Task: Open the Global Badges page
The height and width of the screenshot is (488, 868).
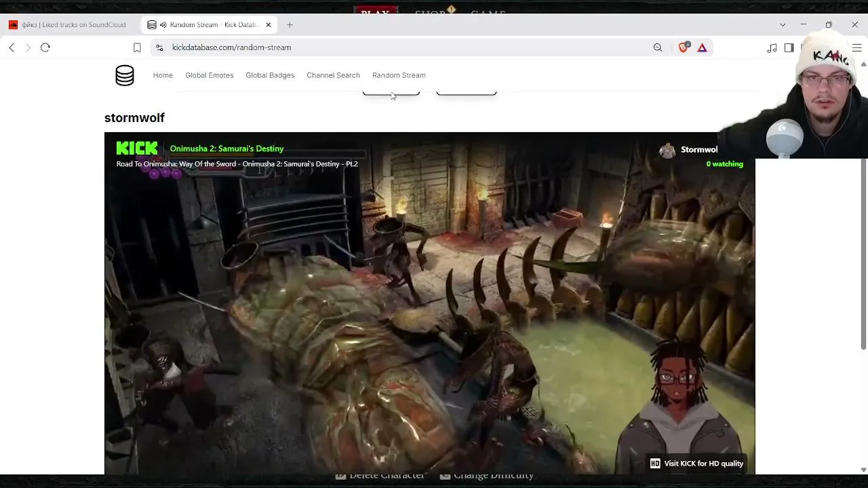Action: [270, 75]
